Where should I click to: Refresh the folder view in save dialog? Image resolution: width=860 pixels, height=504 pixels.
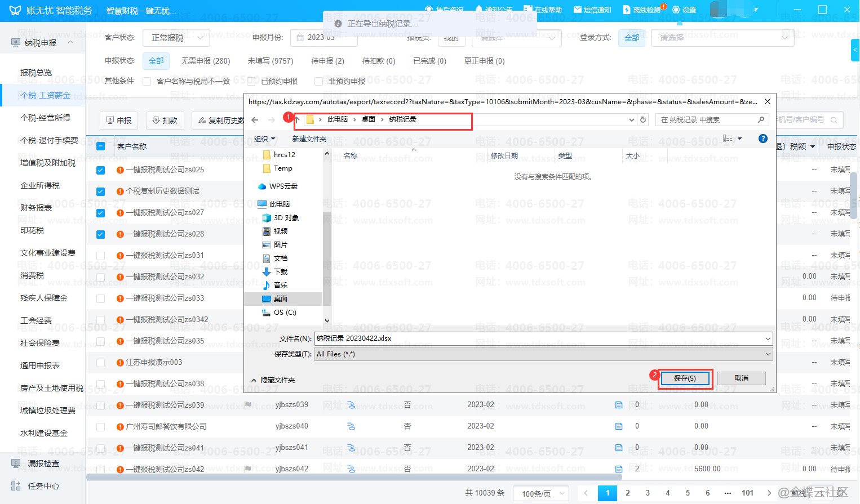click(643, 120)
